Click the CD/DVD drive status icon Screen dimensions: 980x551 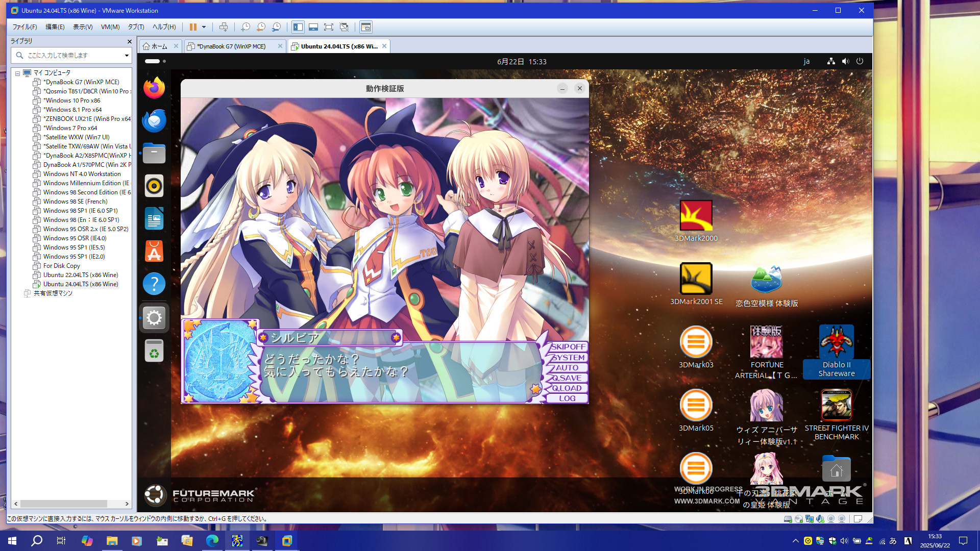click(x=799, y=519)
